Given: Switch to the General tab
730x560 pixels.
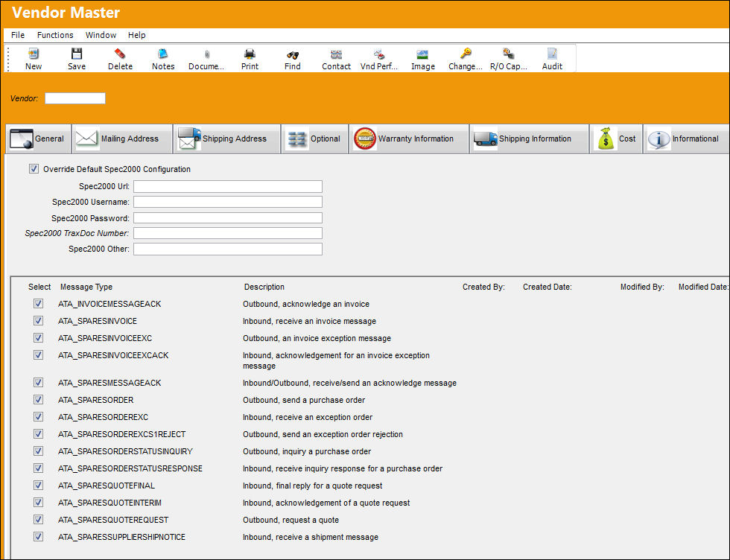Looking at the screenshot, I should pyautogui.click(x=38, y=139).
